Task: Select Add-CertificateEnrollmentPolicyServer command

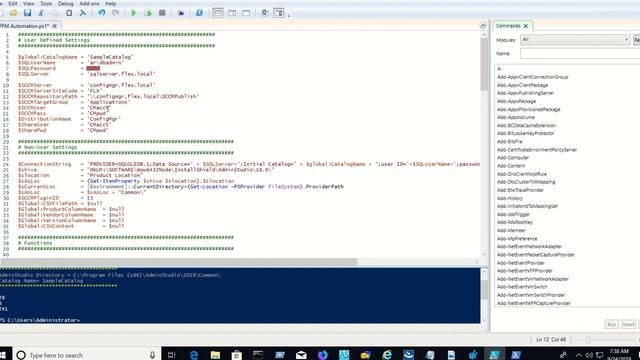Action: [x=537, y=150]
